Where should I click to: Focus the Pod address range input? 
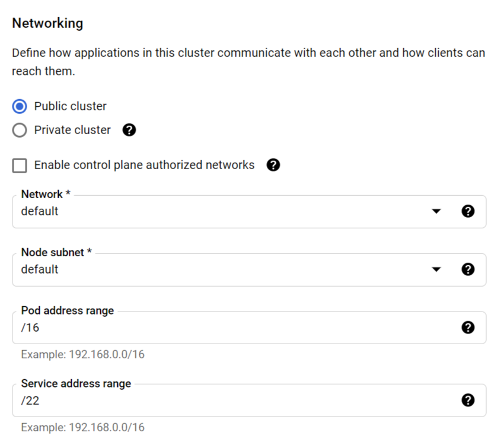pos(249,328)
